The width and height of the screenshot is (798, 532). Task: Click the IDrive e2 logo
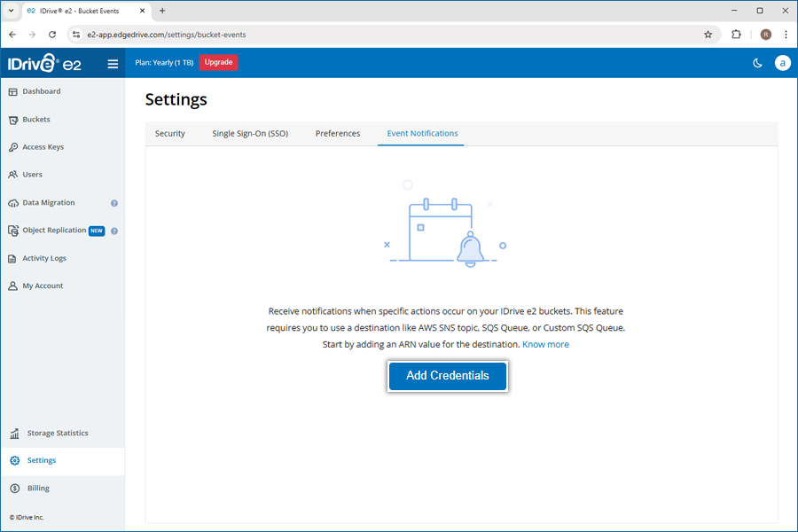(x=44, y=64)
